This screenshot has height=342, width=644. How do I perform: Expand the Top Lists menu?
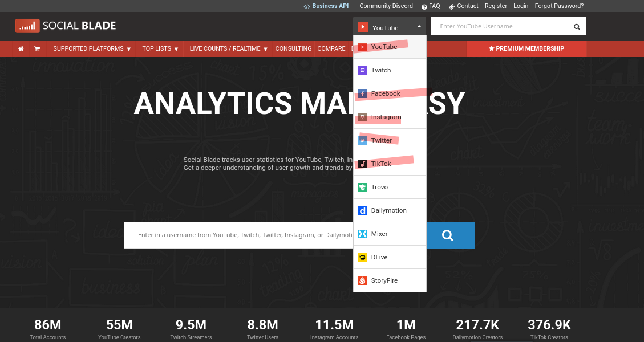[160, 49]
